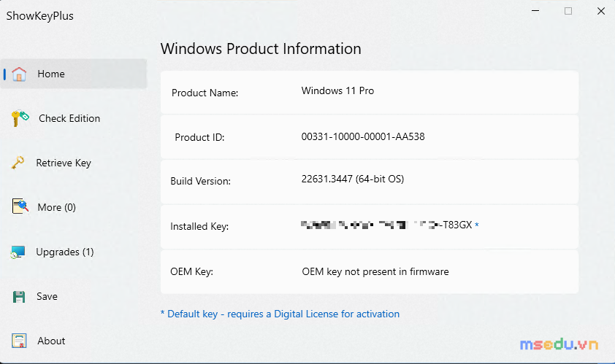Click the Product Name: label
The image size is (615, 364).
point(205,93)
